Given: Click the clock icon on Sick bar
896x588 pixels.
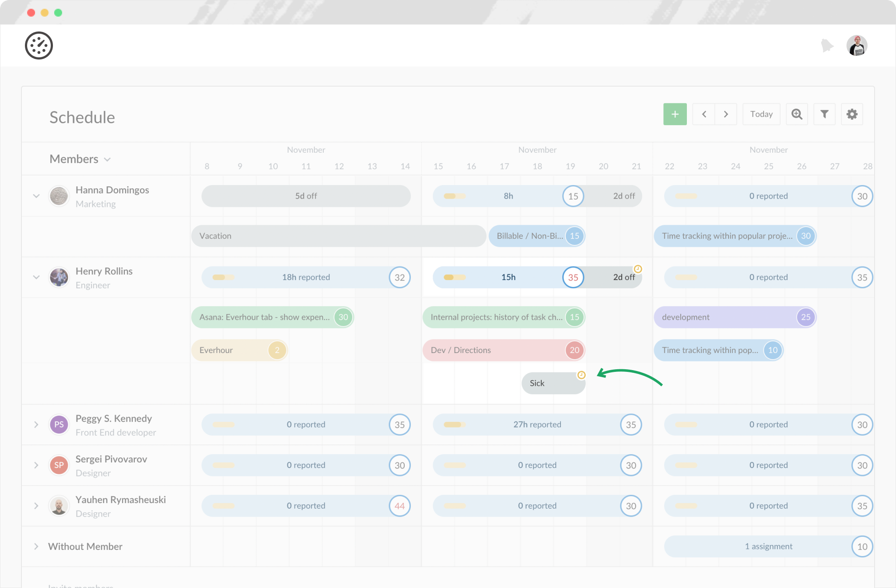Looking at the screenshot, I should [x=581, y=375].
